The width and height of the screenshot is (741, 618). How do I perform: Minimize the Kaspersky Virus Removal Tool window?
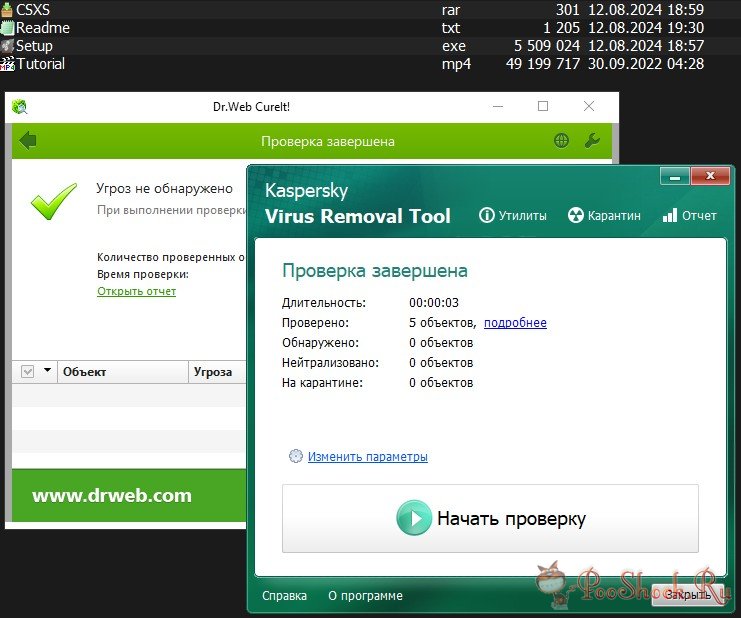click(x=675, y=177)
